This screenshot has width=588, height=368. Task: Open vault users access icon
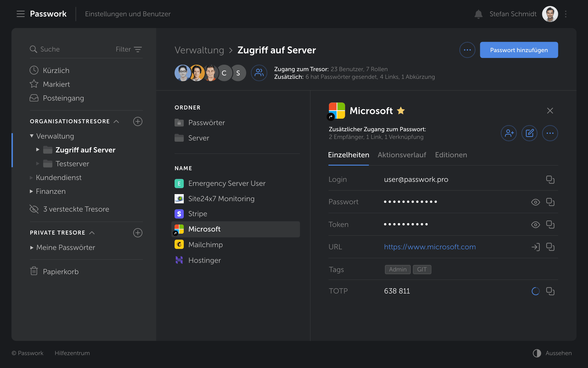(x=259, y=73)
